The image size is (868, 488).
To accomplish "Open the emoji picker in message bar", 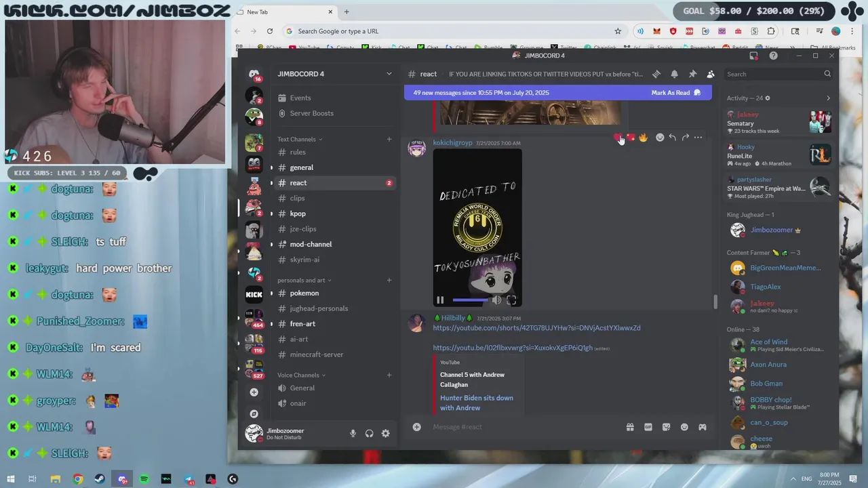I will [x=684, y=427].
